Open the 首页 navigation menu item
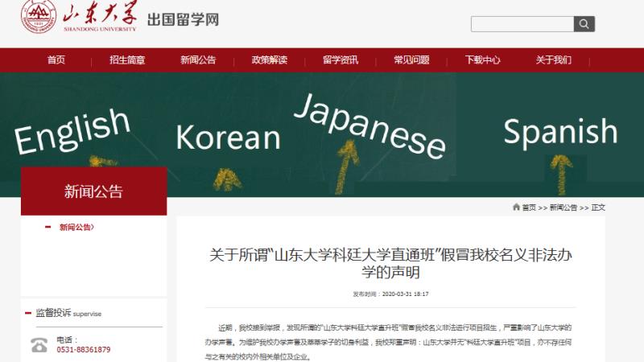644x362 pixels. [x=56, y=60]
